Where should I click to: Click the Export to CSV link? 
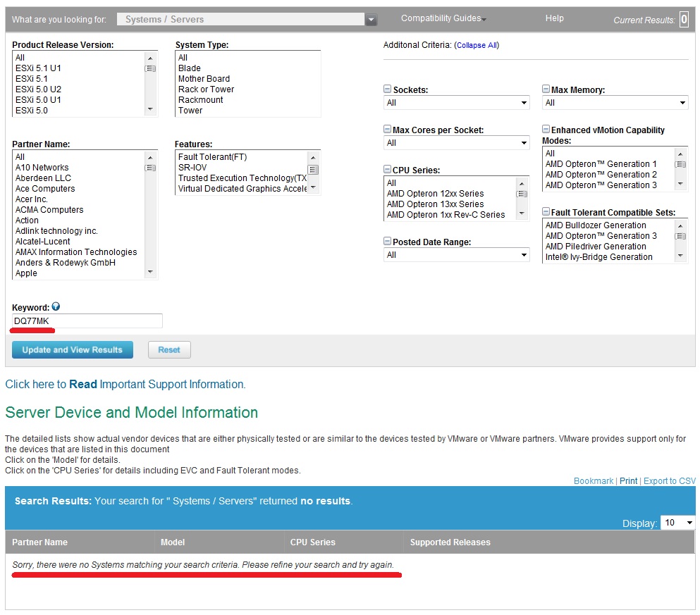[669, 480]
